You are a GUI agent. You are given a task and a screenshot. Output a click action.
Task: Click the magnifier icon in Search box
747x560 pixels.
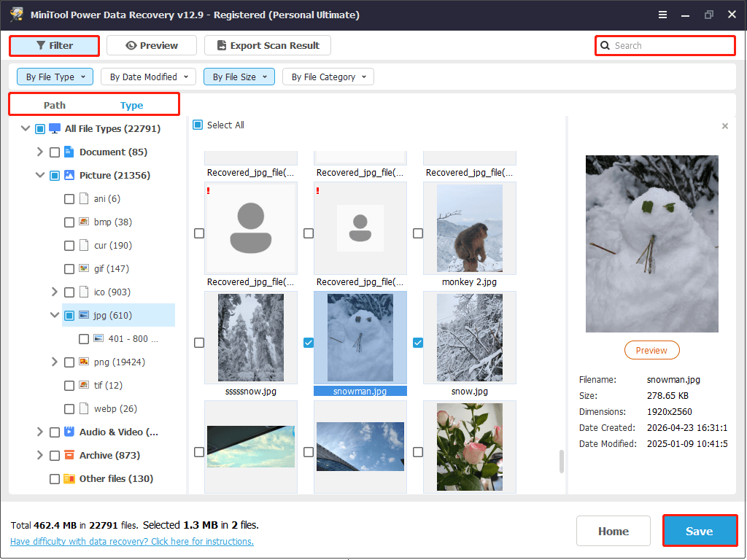605,46
